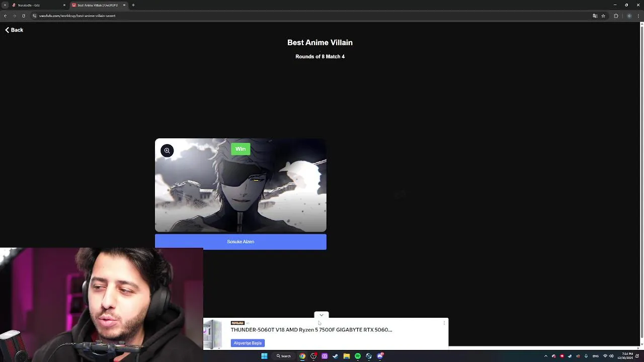Go back using the page Back link
This screenshot has width=644, height=362.
coord(14,30)
